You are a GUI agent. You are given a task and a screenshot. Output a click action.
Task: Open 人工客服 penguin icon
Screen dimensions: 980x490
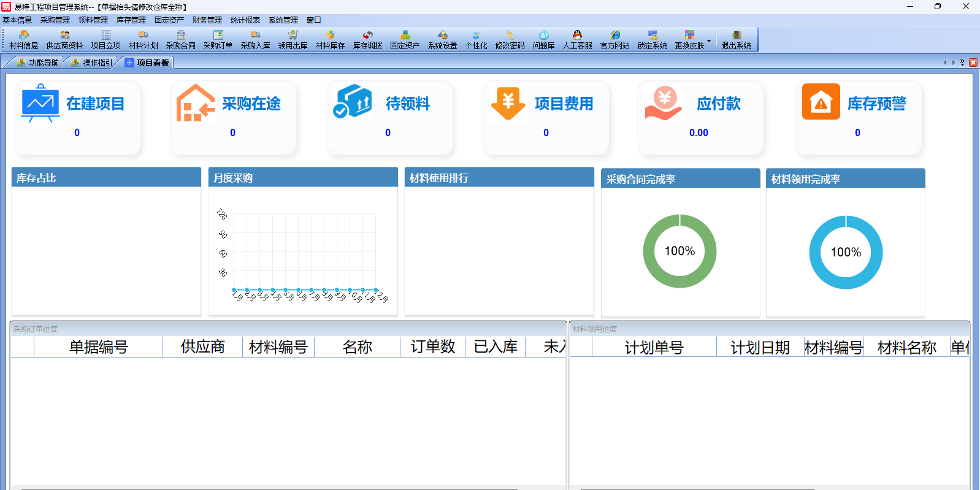tap(577, 40)
